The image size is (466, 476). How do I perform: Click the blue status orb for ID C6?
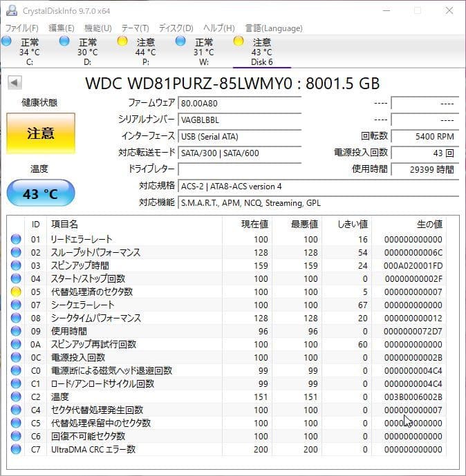click(16, 436)
